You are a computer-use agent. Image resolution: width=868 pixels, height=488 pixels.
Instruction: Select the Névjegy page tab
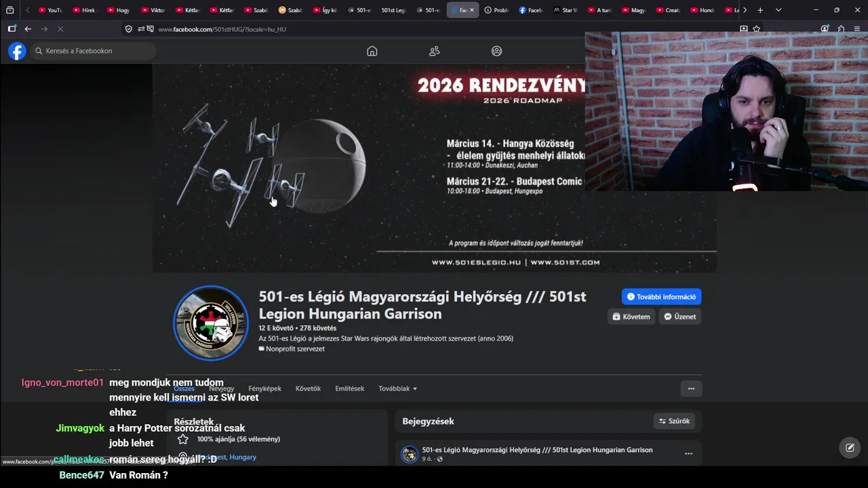pyautogui.click(x=222, y=388)
